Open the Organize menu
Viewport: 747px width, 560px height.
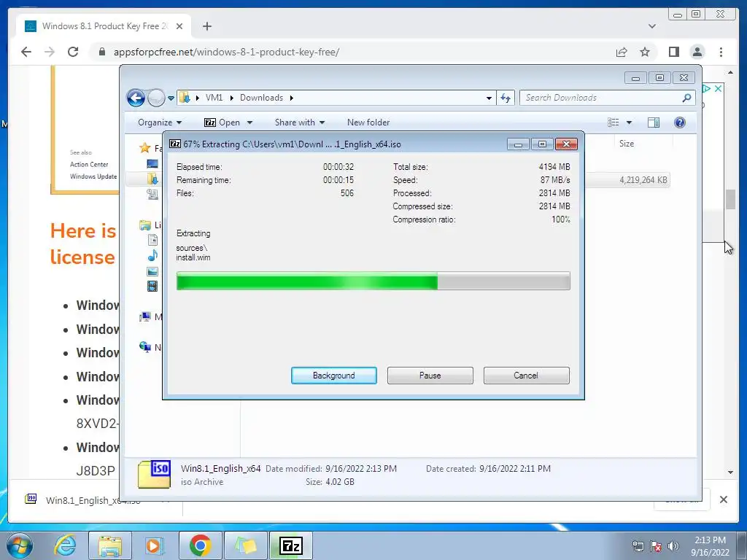click(x=160, y=122)
